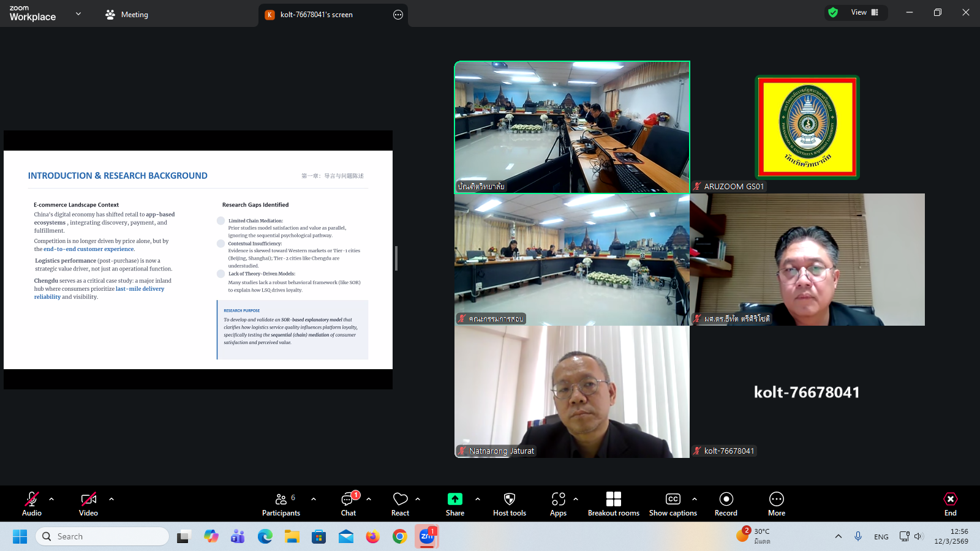The height and width of the screenshot is (551, 980).
Task: Open the View layout button
Action: point(864,12)
